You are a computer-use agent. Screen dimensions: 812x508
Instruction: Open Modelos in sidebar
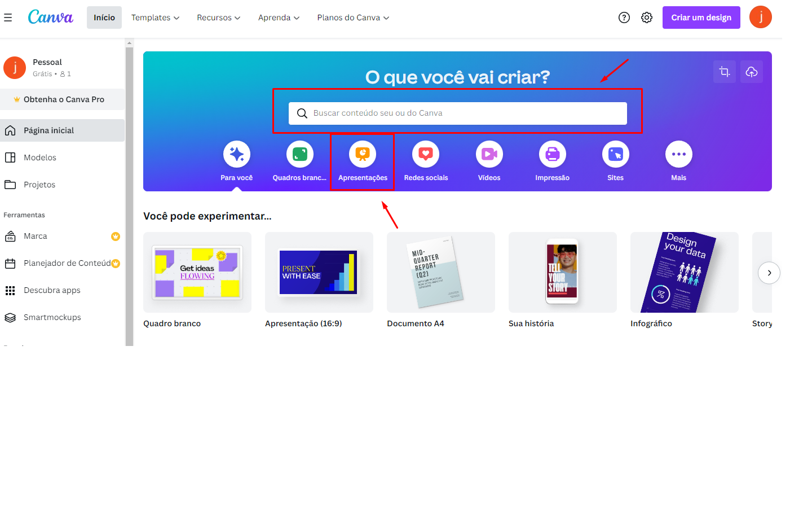[62, 157]
